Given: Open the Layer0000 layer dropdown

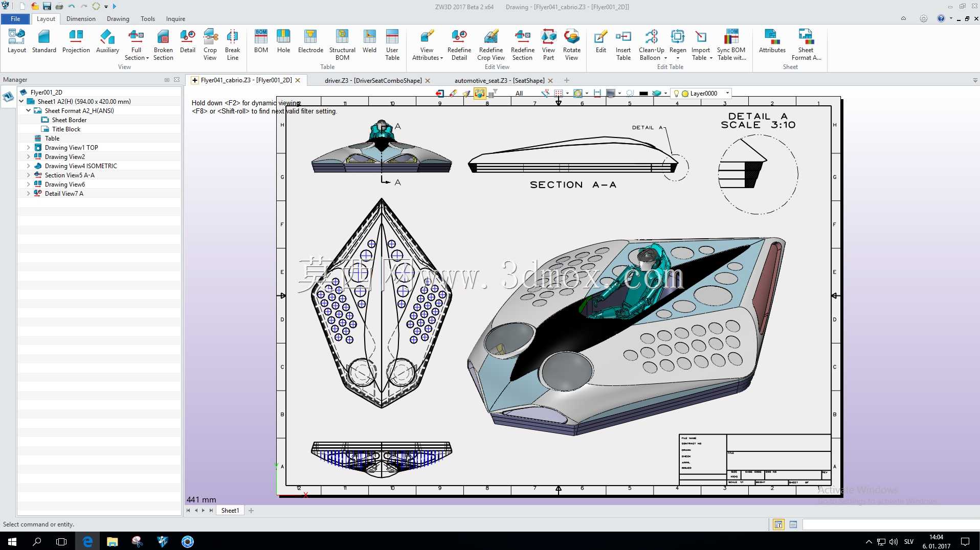Looking at the screenshot, I should pos(728,94).
